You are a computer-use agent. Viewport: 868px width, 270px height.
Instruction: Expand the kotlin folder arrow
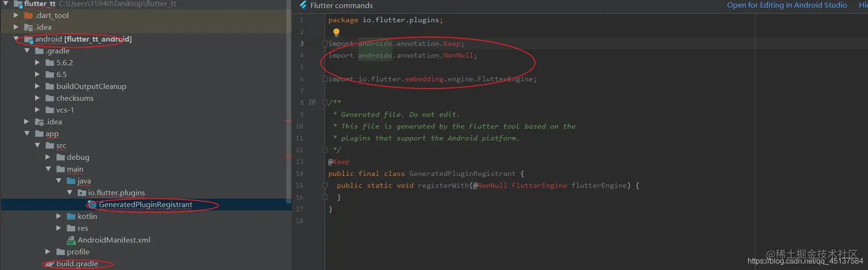(59, 216)
